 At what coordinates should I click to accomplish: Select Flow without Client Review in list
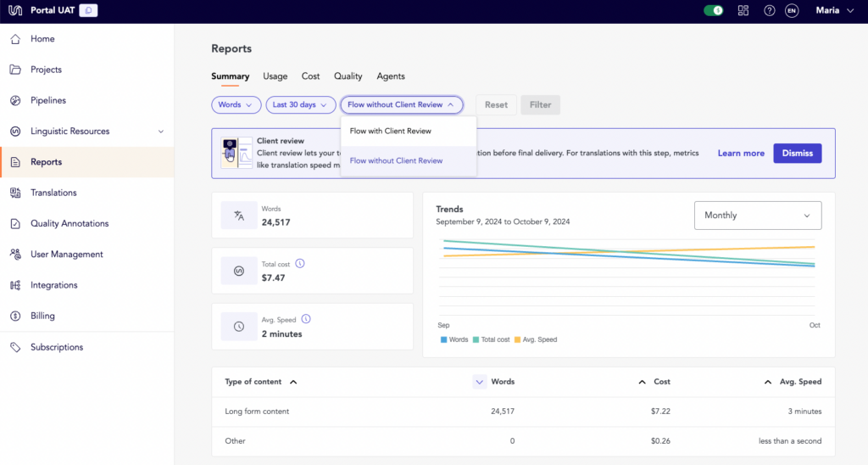(x=409, y=160)
